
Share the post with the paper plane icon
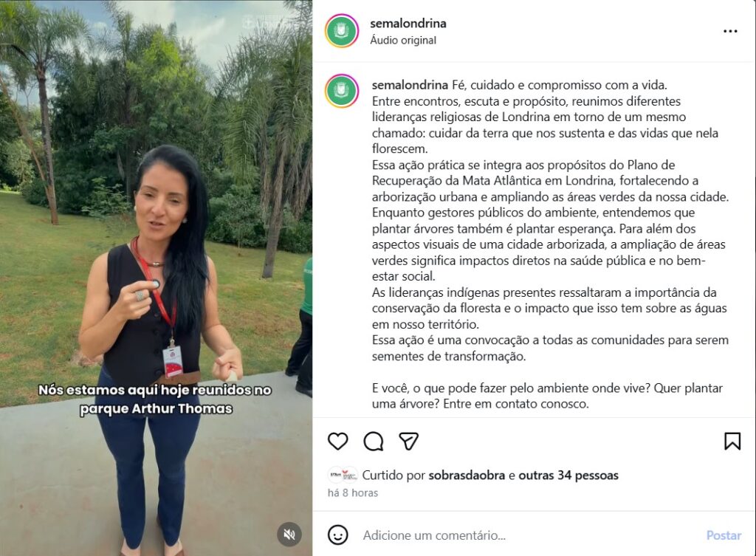point(408,441)
